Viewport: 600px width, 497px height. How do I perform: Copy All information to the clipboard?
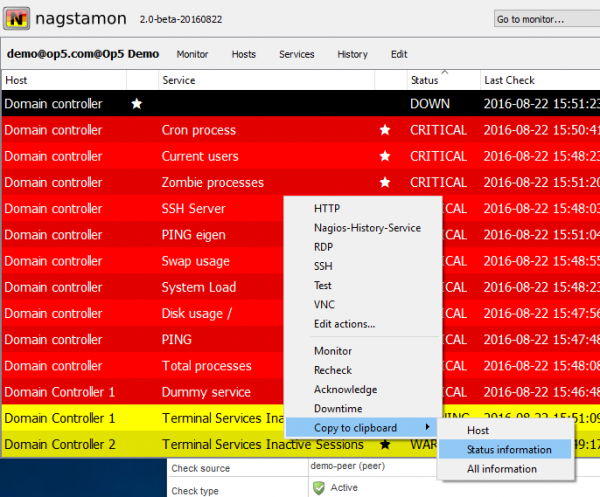(x=501, y=469)
